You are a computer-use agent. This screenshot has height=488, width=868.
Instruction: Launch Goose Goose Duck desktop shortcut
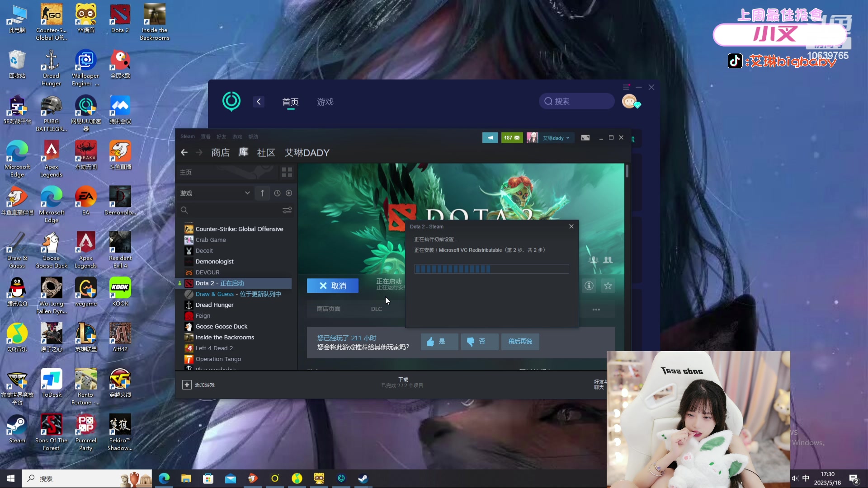[x=51, y=250]
